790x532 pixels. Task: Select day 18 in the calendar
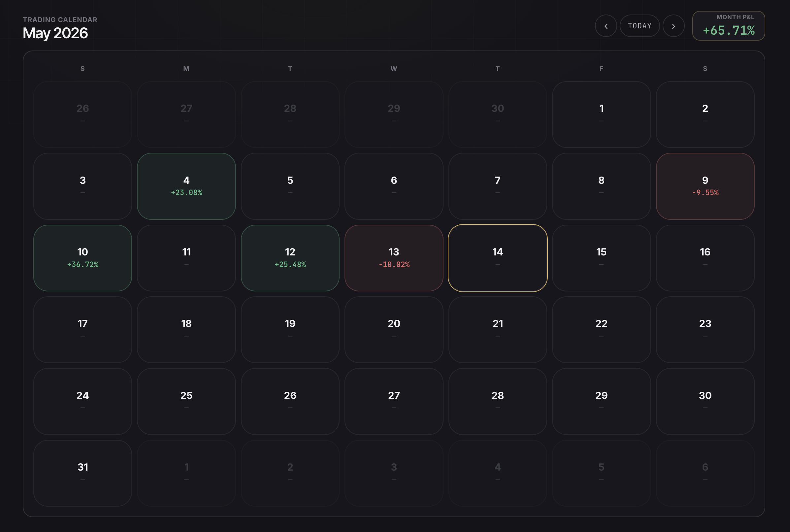(186, 330)
